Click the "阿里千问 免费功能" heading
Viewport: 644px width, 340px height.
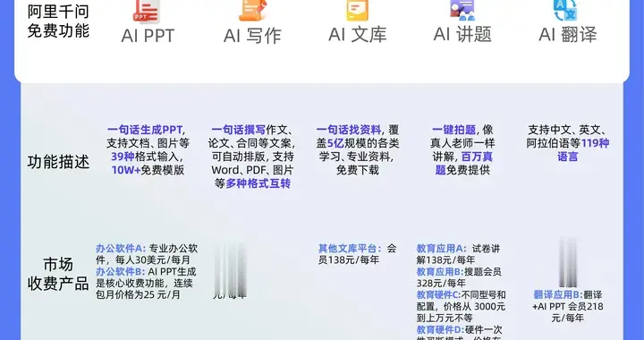[58, 21]
